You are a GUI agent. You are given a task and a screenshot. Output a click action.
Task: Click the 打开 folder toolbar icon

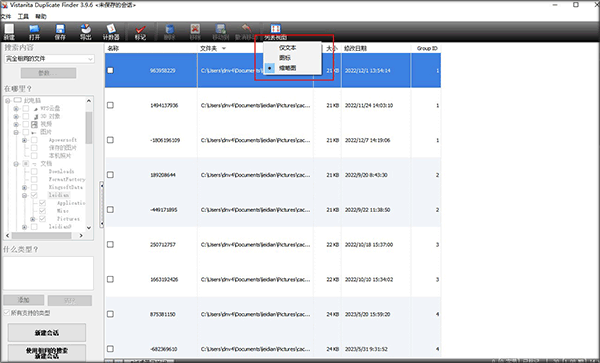[34, 29]
